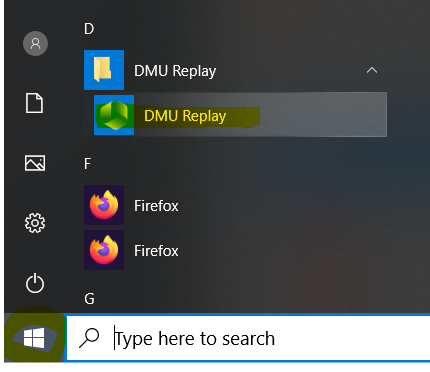Click the letter F section header
This screenshot has height=372, width=430.
click(87, 164)
